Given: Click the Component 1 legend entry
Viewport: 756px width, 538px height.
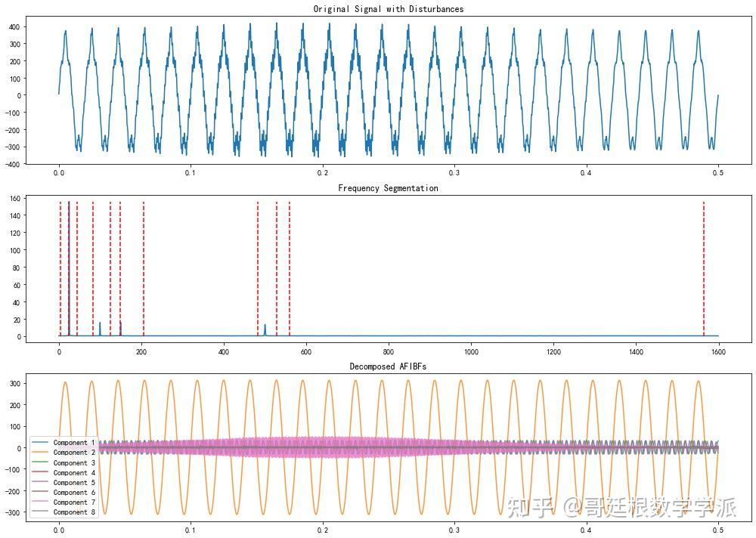Looking at the screenshot, I should coord(64,443).
